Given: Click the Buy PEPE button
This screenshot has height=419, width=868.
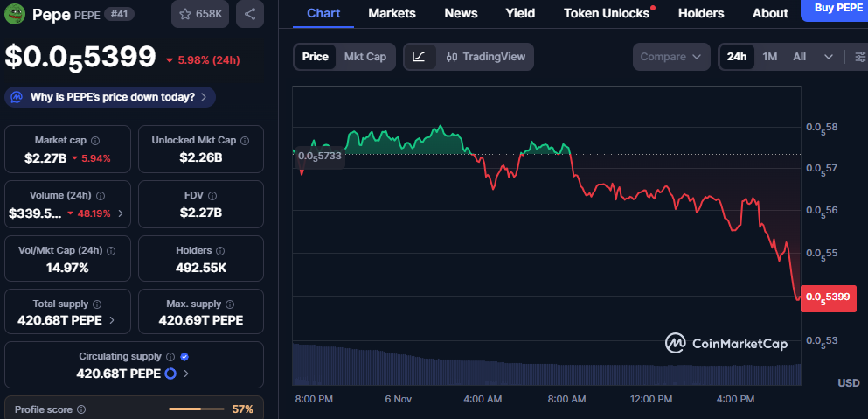Looking at the screenshot, I should click(835, 9).
